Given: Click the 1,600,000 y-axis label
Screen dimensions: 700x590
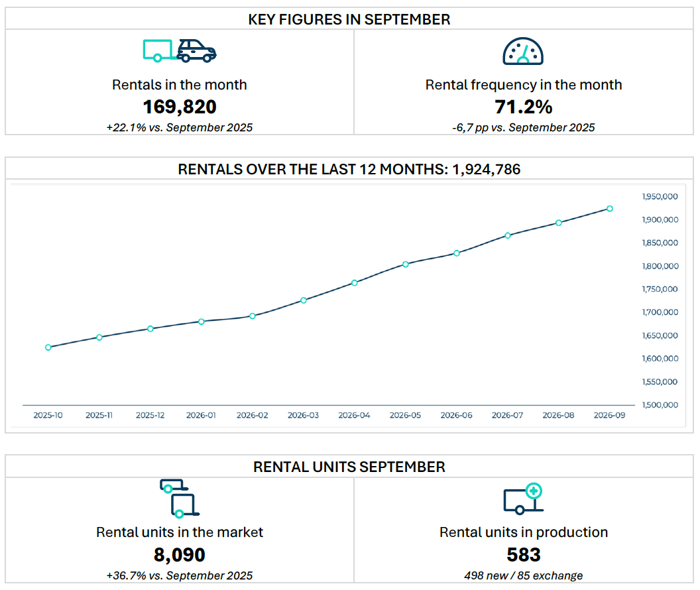Looking at the screenshot, I should 660,359.
